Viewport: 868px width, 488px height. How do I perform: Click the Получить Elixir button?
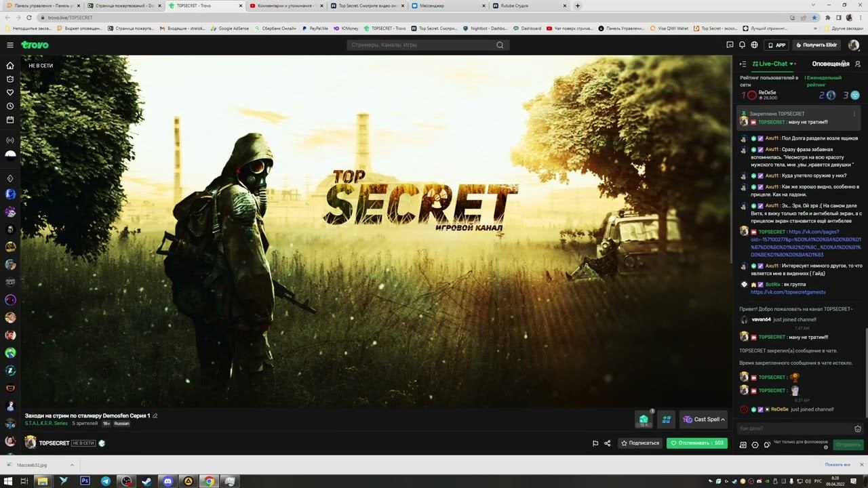pyautogui.click(x=817, y=45)
